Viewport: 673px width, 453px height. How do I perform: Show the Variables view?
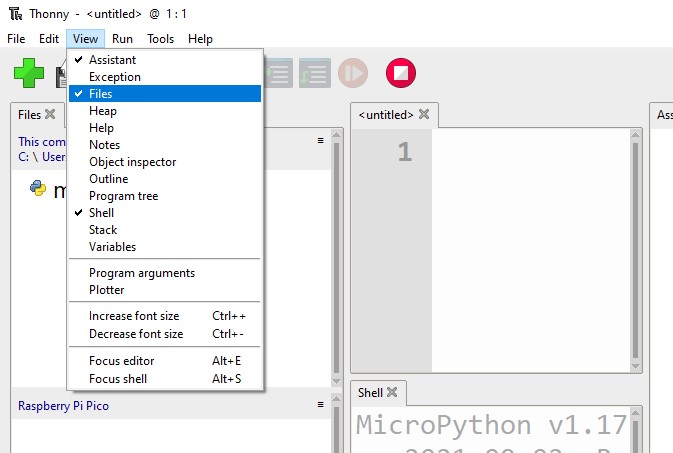point(165,247)
